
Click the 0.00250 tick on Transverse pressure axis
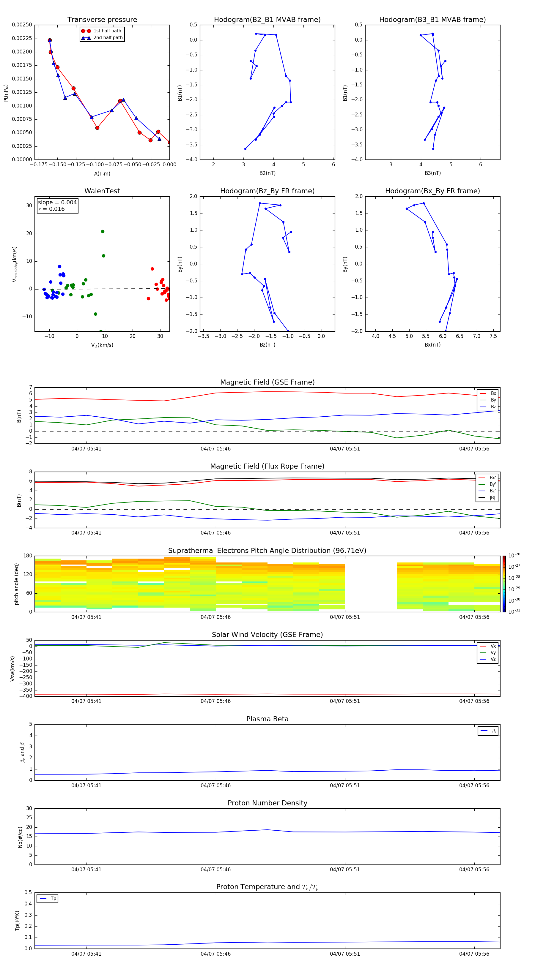coord(22,25)
